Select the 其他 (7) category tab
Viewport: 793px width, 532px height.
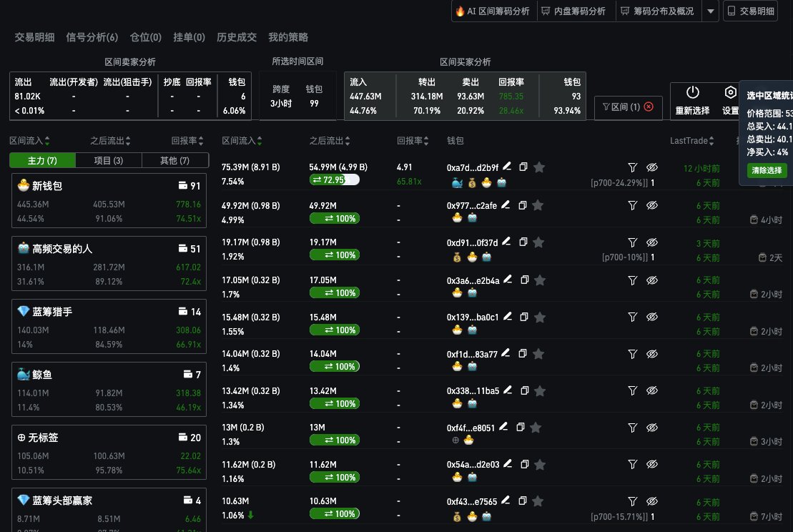[175, 160]
